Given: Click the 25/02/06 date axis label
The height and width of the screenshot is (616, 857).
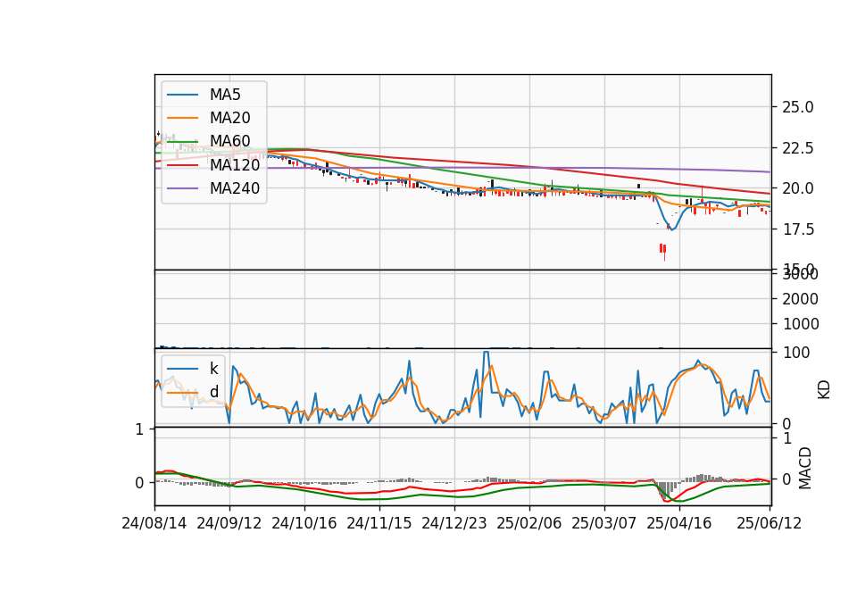Looking at the screenshot, I should [528, 523].
